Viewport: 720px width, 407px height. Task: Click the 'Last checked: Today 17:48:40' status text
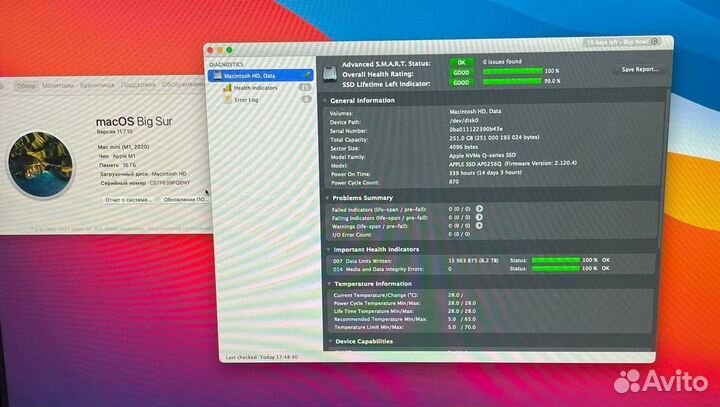click(262, 357)
